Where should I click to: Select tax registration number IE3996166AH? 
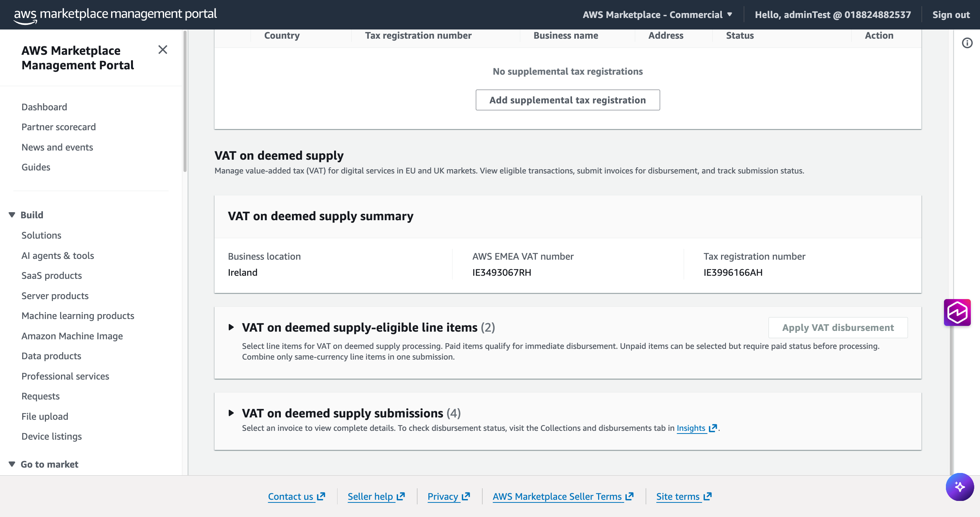click(x=733, y=272)
